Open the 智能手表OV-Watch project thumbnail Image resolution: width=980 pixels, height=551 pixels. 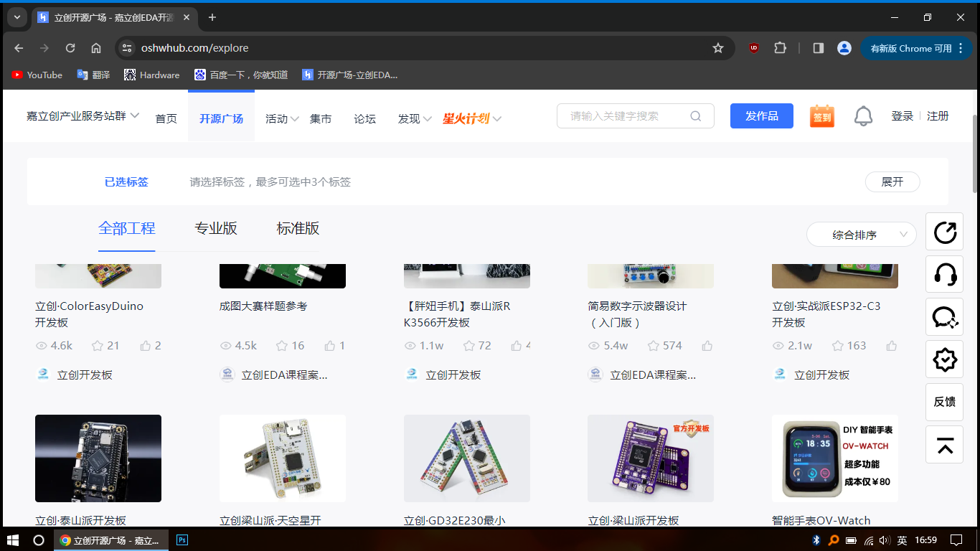(x=834, y=458)
